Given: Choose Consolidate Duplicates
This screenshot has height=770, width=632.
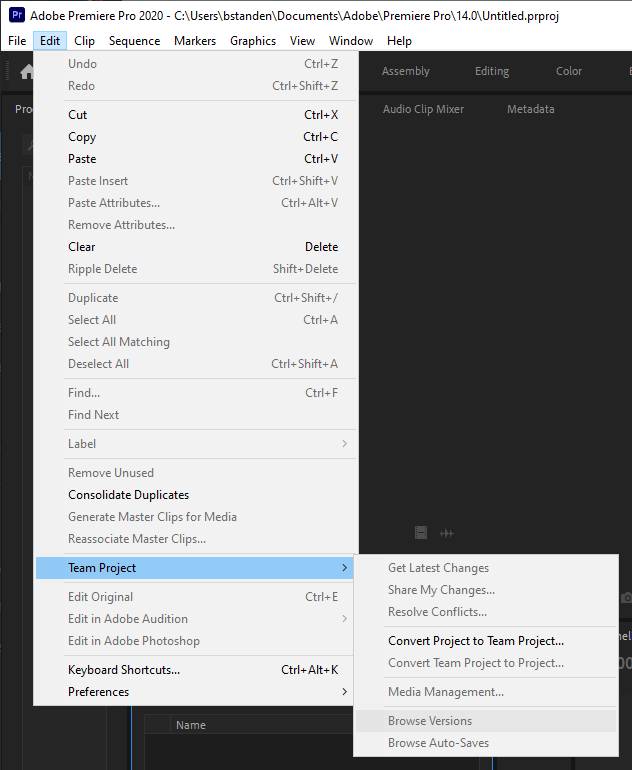Looking at the screenshot, I should 128,495.
